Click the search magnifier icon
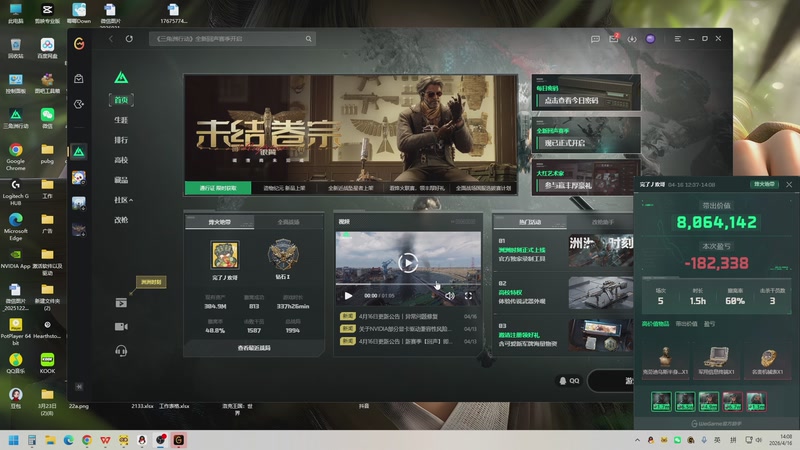800x450 pixels. pos(309,39)
